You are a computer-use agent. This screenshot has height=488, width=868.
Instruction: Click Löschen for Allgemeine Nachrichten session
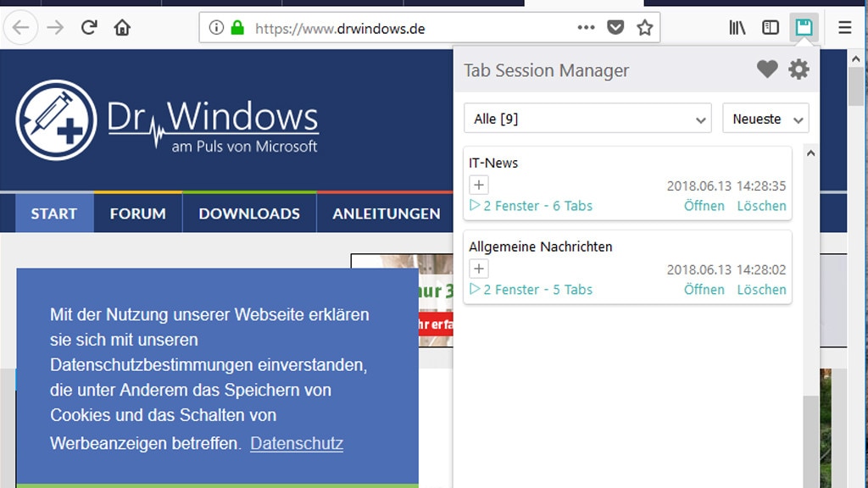[x=761, y=290]
